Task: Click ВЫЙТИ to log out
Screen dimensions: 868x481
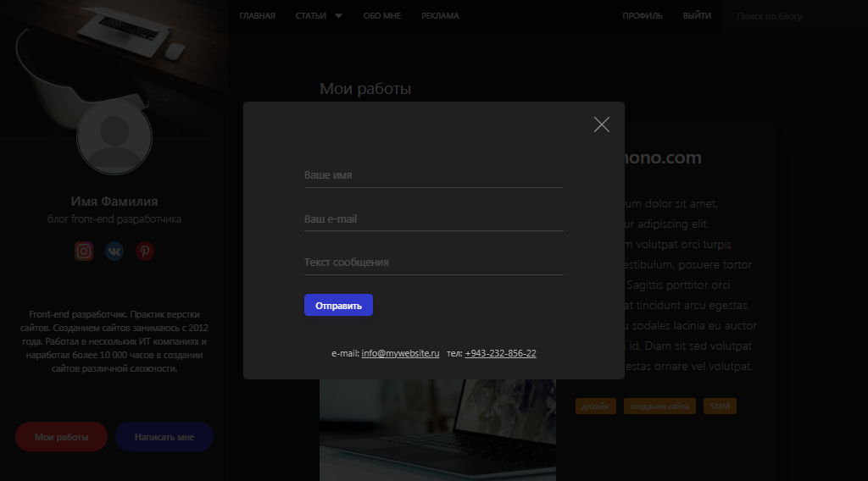Action: 697,15
